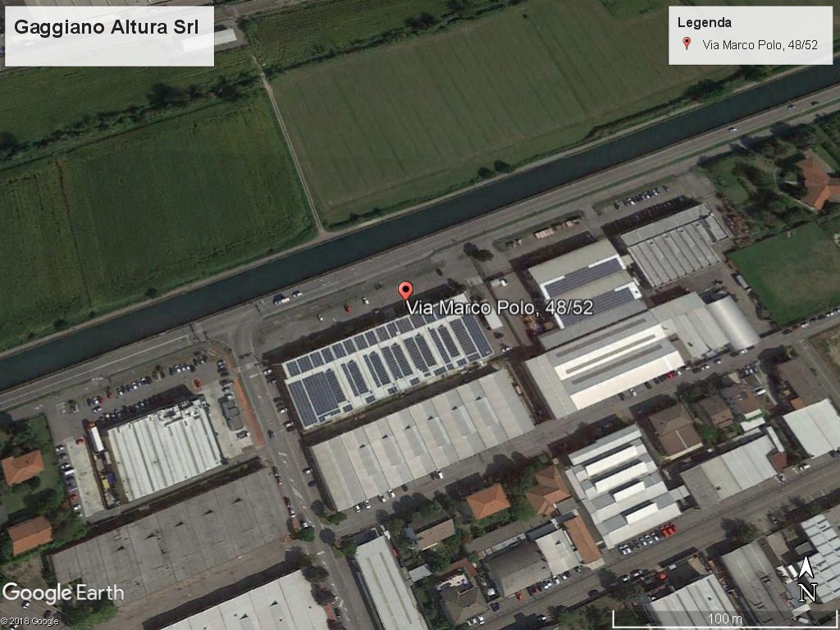
Task: Click the solar panel roof under the pin
Action: click(388, 365)
